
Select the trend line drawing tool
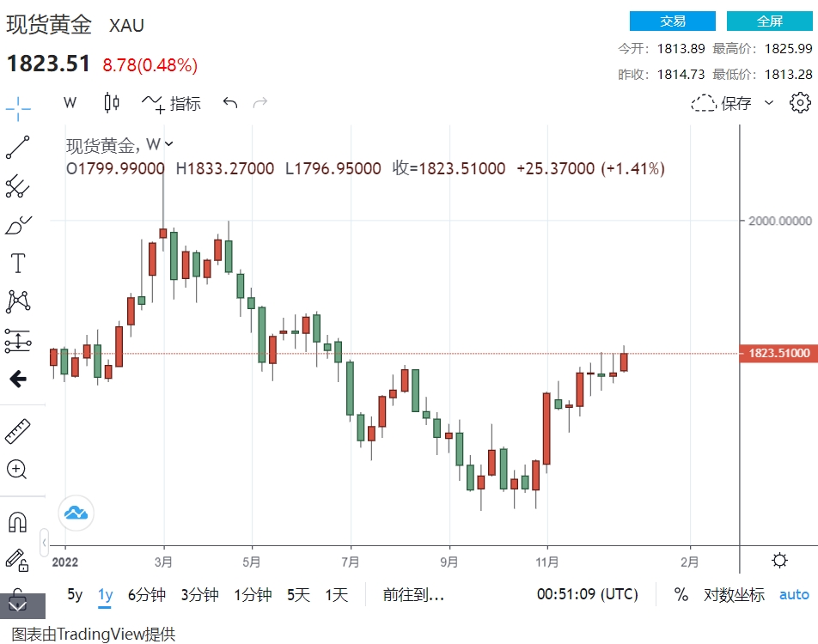[18, 148]
